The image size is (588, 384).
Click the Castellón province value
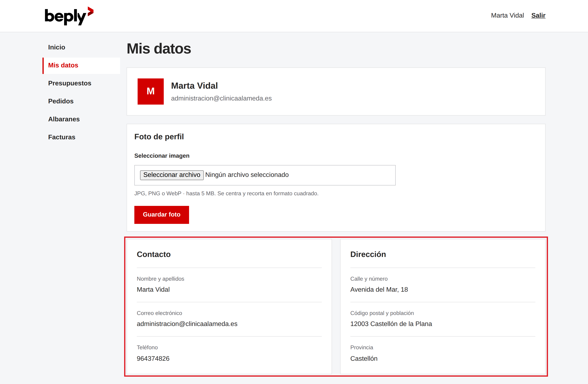tap(364, 358)
